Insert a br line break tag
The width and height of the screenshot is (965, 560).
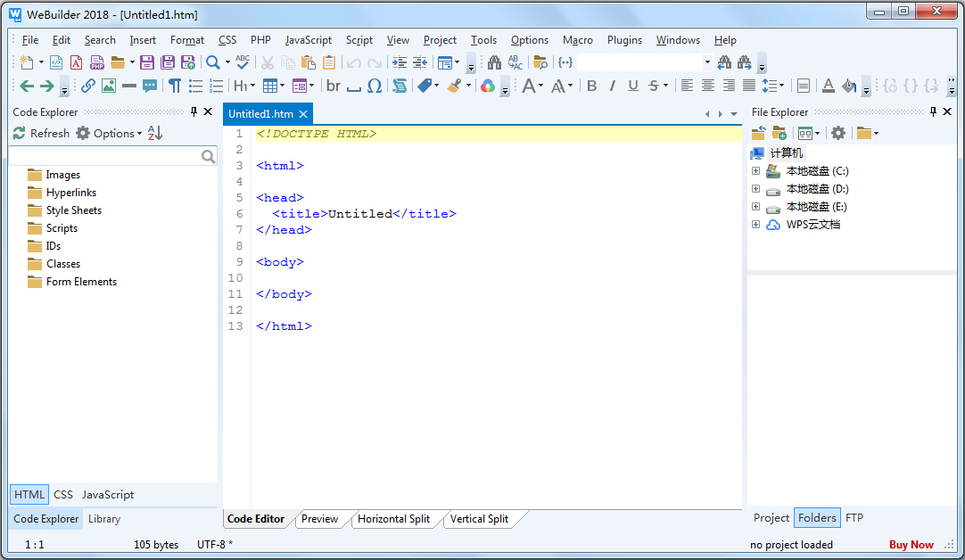pos(332,86)
